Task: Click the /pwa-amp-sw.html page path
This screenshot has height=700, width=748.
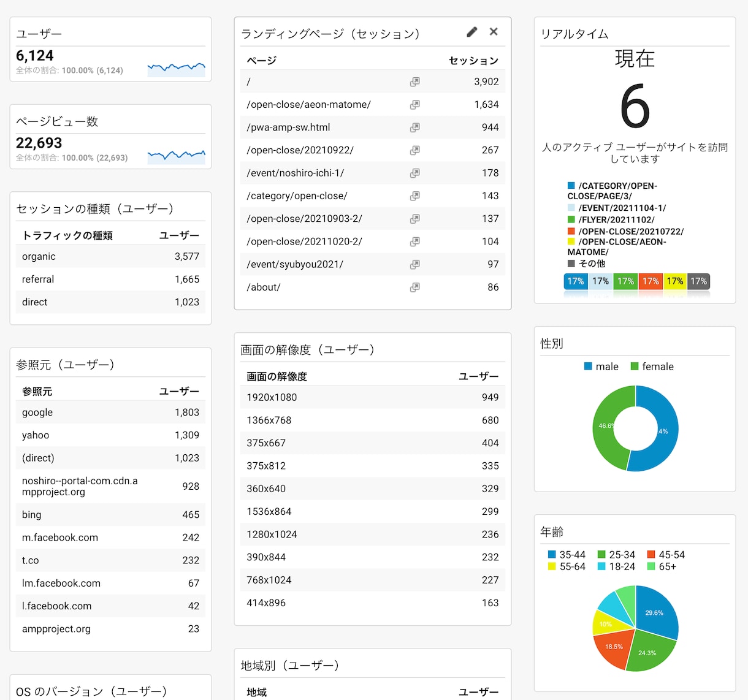Action: tap(288, 127)
